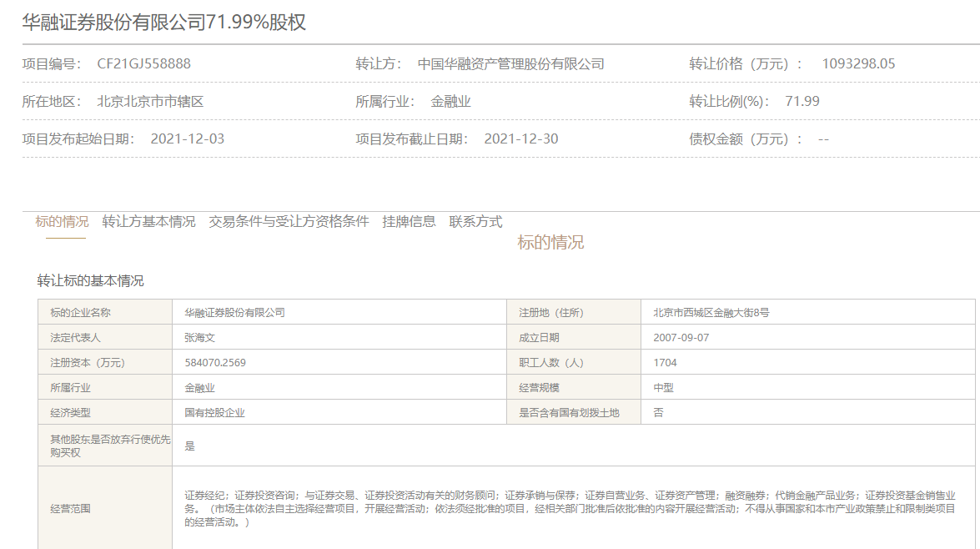Click the location text 北京北京市市辖区
The height and width of the screenshot is (549, 980).
coord(150,102)
